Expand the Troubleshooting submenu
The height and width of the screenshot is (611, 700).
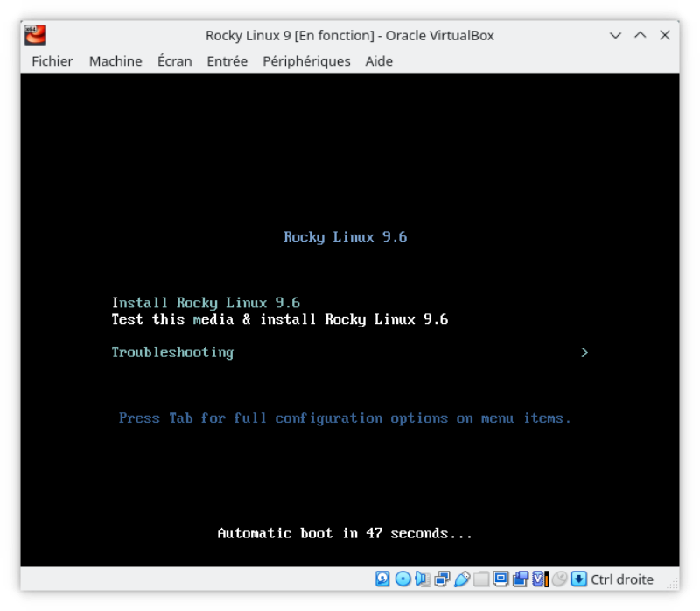[x=171, y=353]
